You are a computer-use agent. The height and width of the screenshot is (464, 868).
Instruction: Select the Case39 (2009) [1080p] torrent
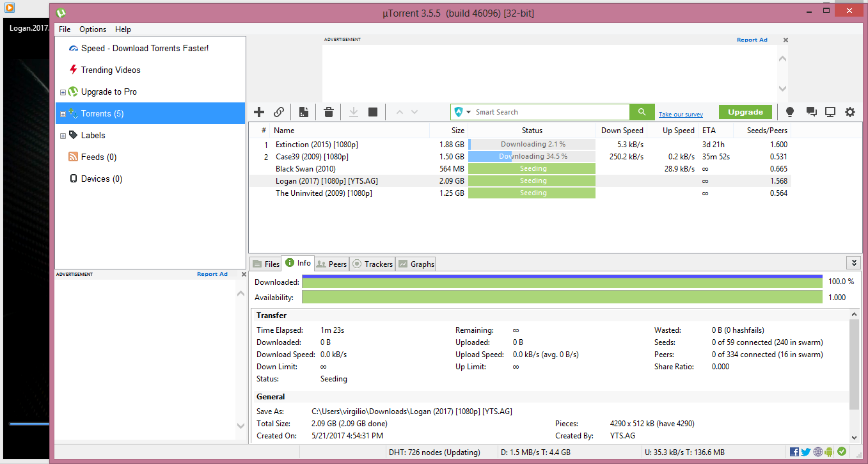(519, 157)
